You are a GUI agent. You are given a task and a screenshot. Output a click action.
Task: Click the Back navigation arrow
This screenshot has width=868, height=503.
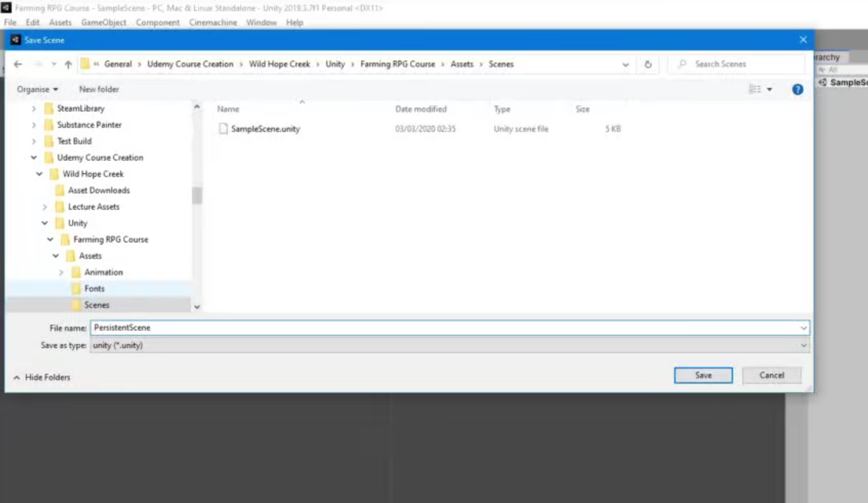(18, 64)
